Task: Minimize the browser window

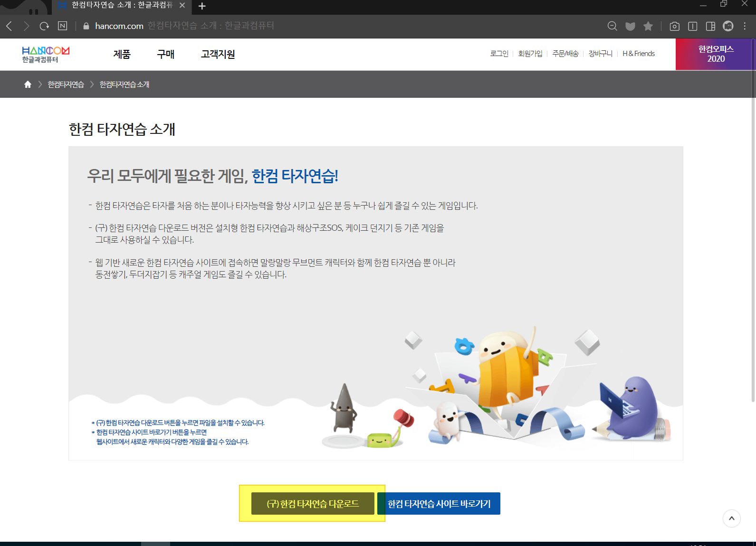Action: (x=703, y=5)
